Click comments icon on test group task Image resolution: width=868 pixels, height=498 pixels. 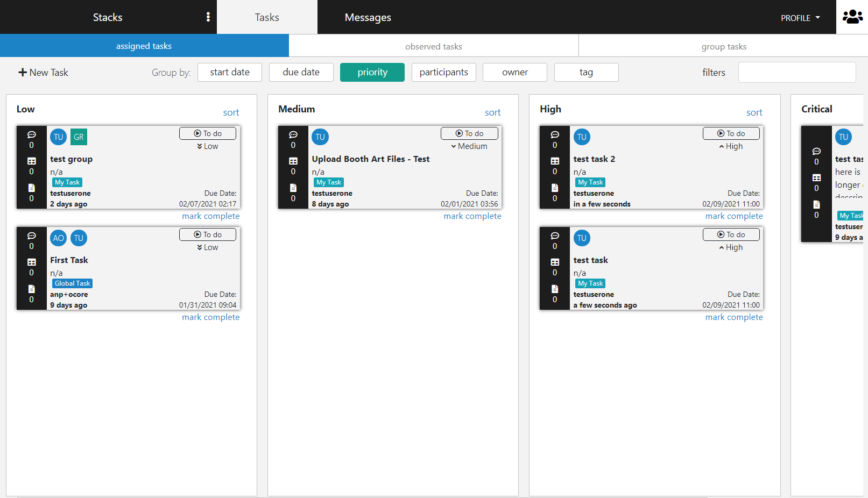(32, 134)
